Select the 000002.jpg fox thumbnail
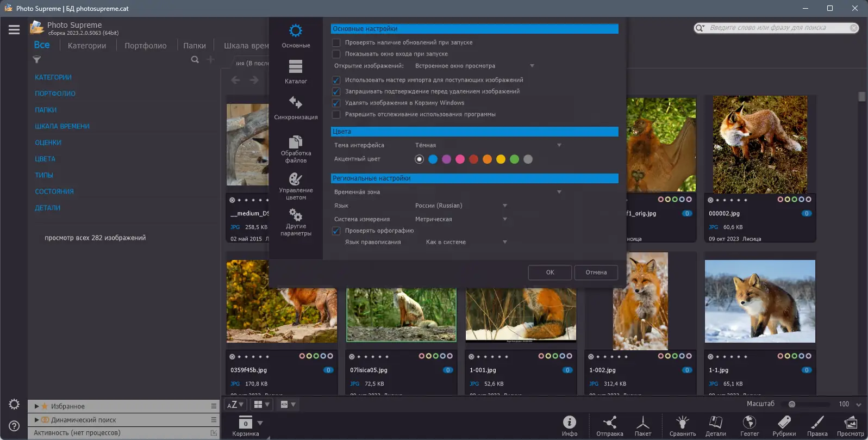The image size is (868, 440). 760,145
